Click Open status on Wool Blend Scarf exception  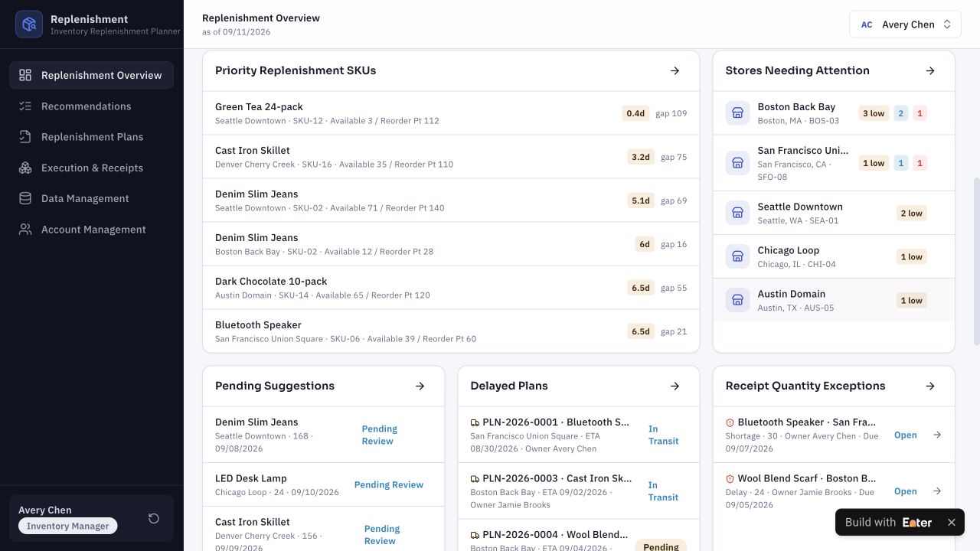(x=905, y=491)
